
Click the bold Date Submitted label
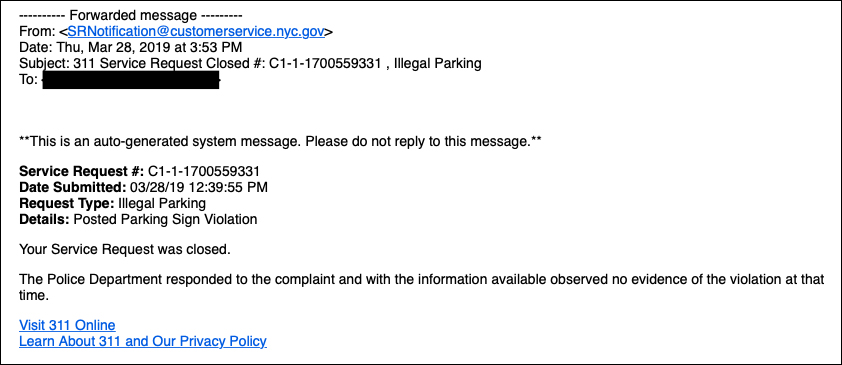coord(72,188)
